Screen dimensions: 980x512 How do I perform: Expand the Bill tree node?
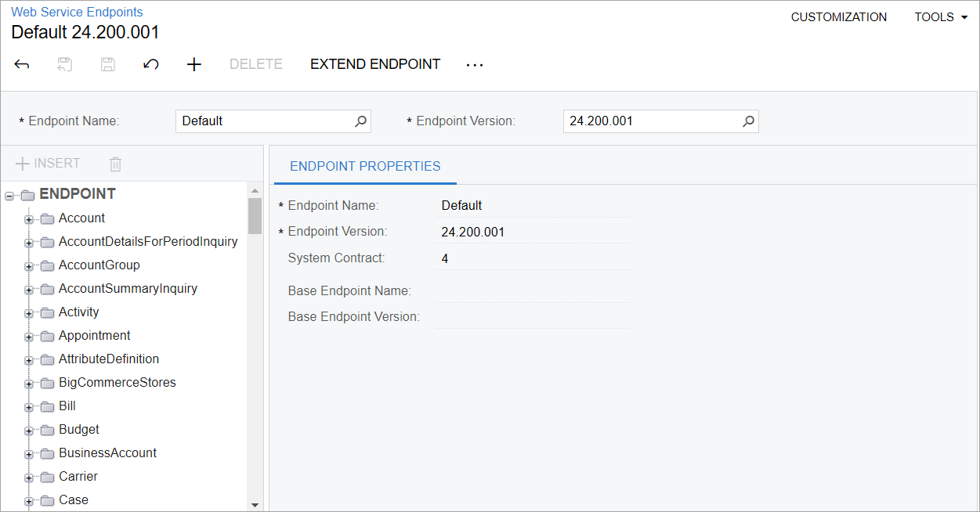29,407
